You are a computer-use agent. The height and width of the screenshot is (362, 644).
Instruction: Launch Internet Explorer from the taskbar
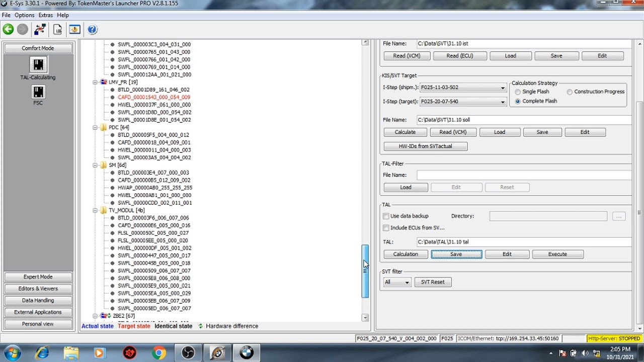42,353
